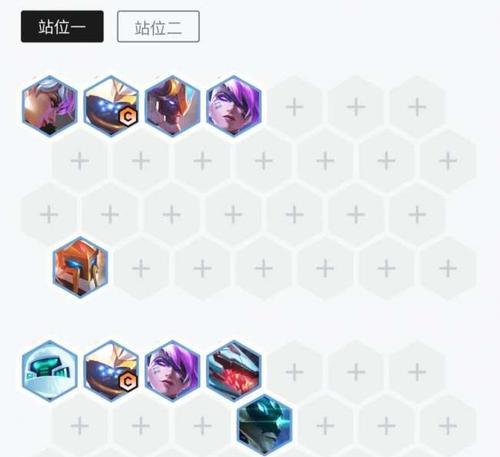Select the white and teal robot champion
Image resolution: width=500 pixels, height=457 pixels.
pyautogui.click(x=50, y=371)
